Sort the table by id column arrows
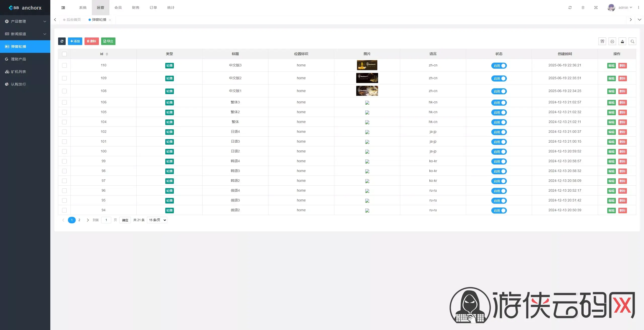The height and width of the screenshot is (330, 644). pos(107,54)
